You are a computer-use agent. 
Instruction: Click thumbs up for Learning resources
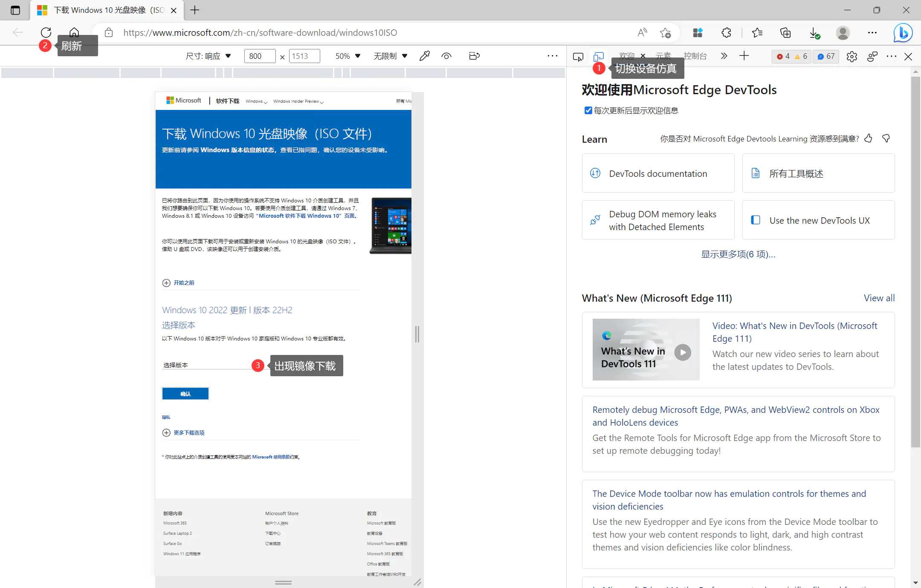click(868, 138)
